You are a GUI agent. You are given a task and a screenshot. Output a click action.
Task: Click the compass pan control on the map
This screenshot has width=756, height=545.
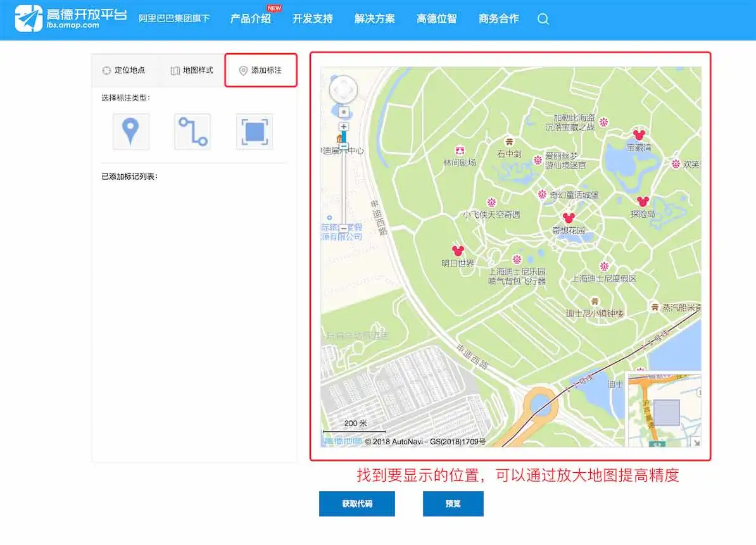click(x=344, y=89)
